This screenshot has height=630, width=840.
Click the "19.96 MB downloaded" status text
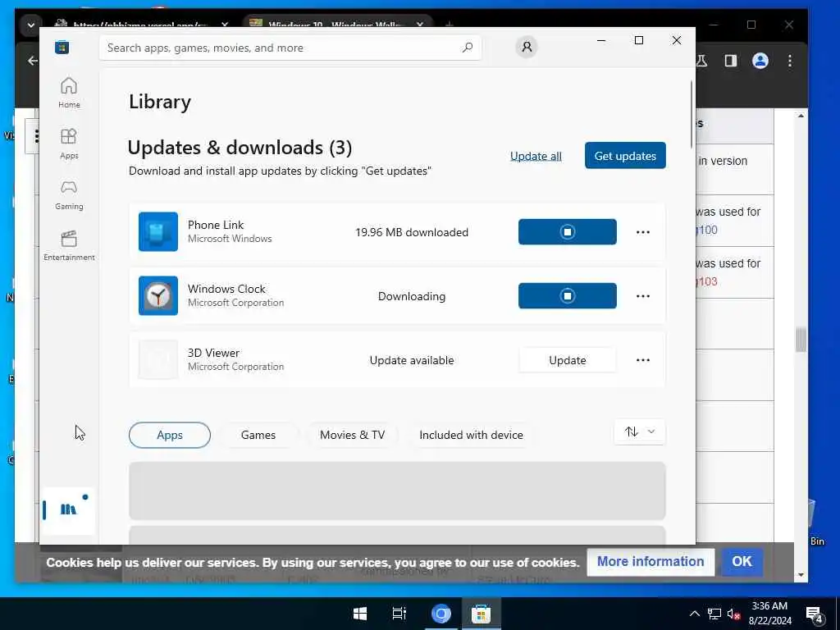pyautogui.click(x=412, y=232)
